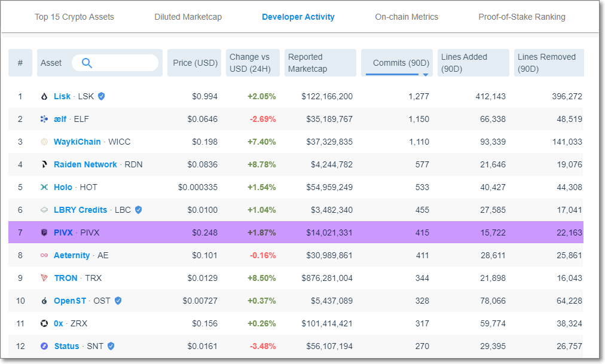Click the PIVX coin logo icon
This screenshot has width=605, height=364.
coord(44,233)
